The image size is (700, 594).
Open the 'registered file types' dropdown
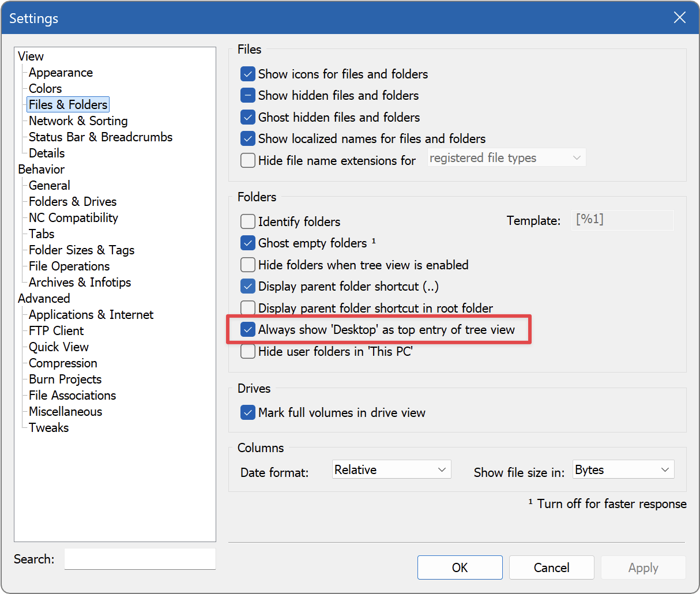click(506, 158)
